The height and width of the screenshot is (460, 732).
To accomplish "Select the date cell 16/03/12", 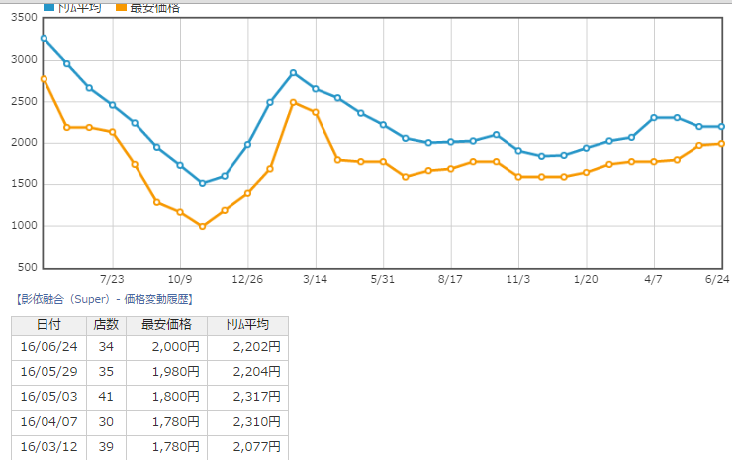I will tap(49, 447).
